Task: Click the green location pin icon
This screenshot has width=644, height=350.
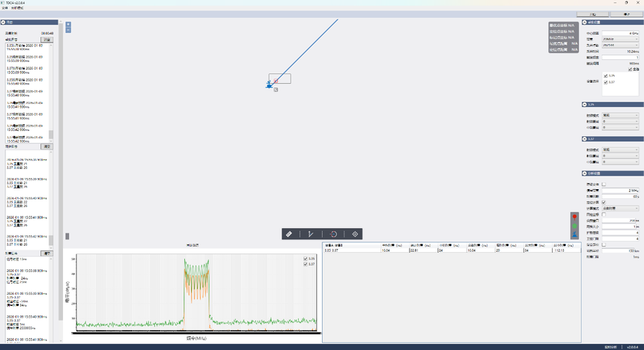Action: (x=574, y=226)
